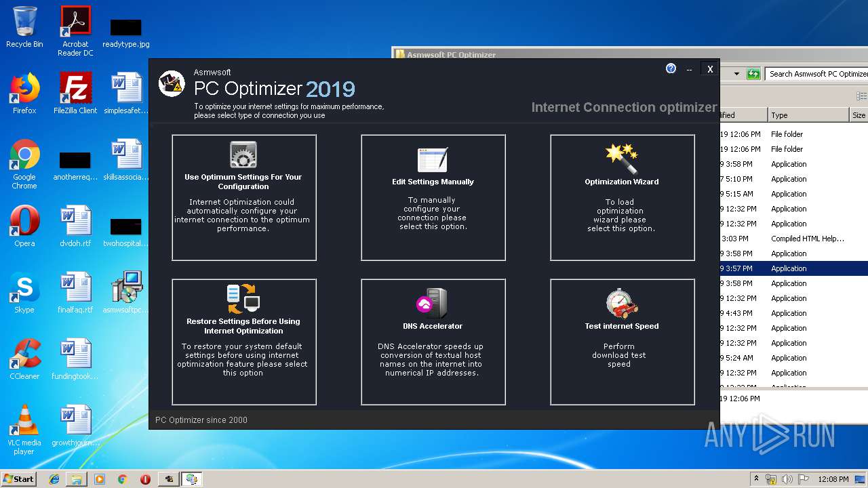Select the 5:15 AM Application row

coord(794,194)
